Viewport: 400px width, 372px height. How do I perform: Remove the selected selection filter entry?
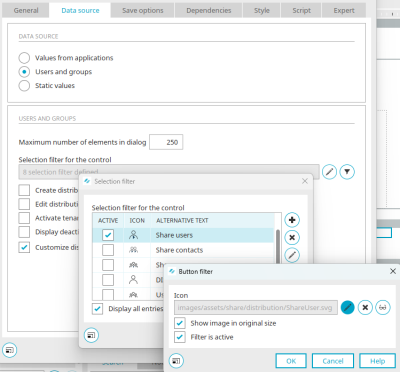(292, 238)
